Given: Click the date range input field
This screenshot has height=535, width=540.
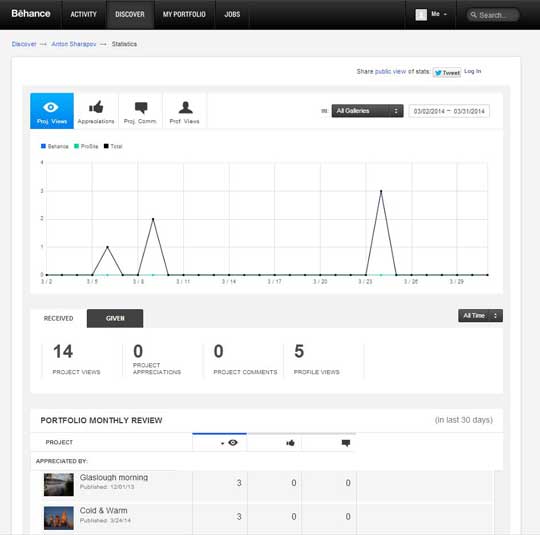Looking at the screenshot, I should [x=449, y=111].
